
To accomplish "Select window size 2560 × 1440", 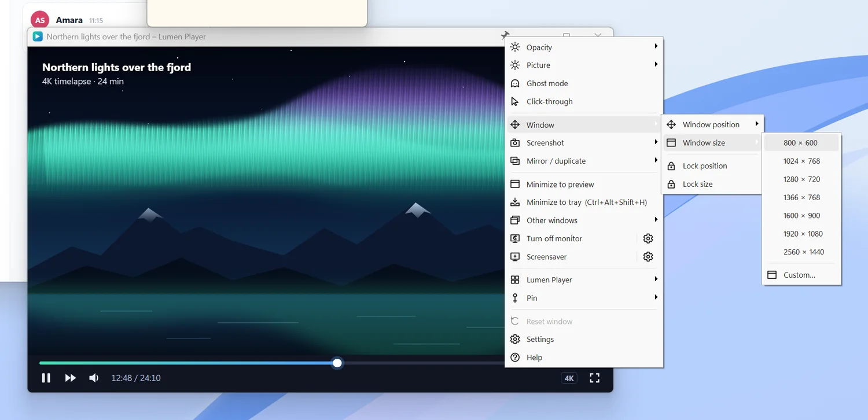I will [x=801, y=252].
